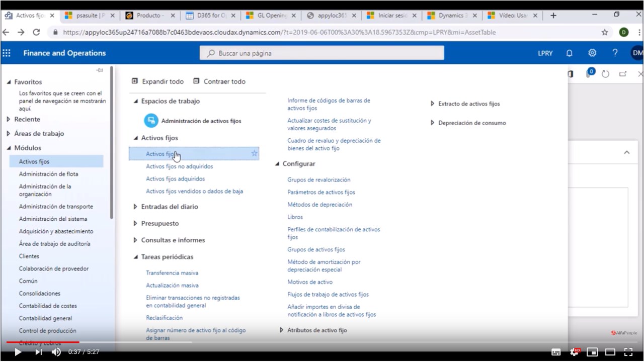Viewport: 644px width, 362px height.
Task: Open form in new window icon
Action: tap(623, 74)
